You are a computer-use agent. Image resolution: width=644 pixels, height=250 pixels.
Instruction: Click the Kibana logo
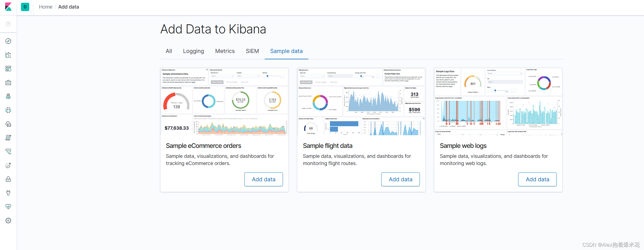pyautogui.click(x=8, y=7)
